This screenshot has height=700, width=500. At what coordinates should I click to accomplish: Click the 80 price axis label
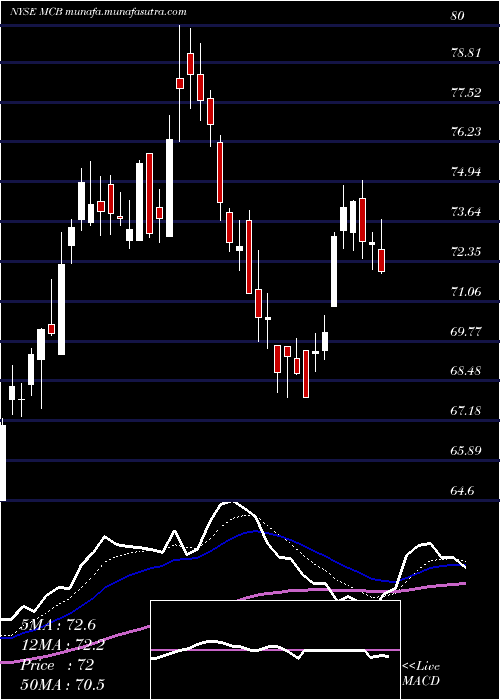[458, 16]
